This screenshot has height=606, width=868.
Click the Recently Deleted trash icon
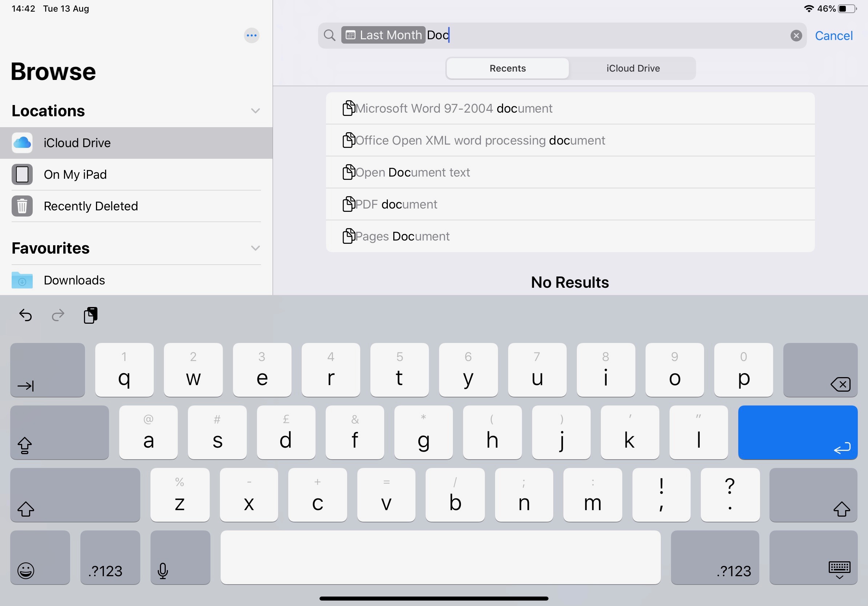click(22, 206)
